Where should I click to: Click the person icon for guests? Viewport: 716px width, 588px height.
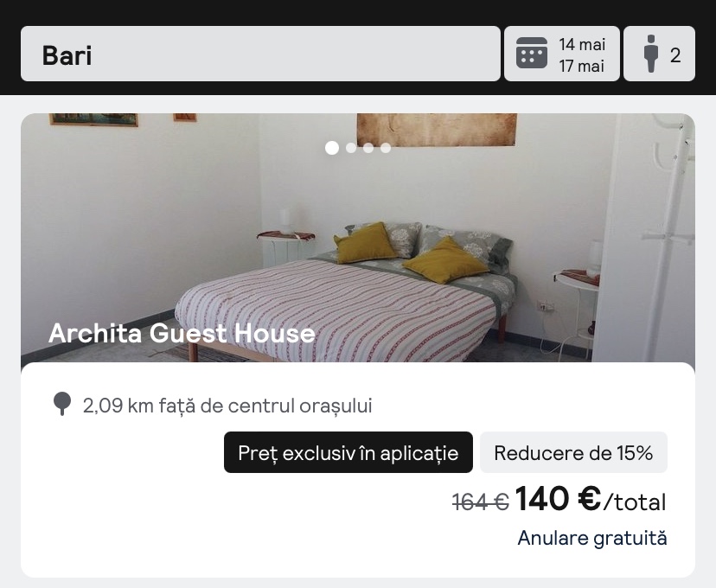point(651,54)
